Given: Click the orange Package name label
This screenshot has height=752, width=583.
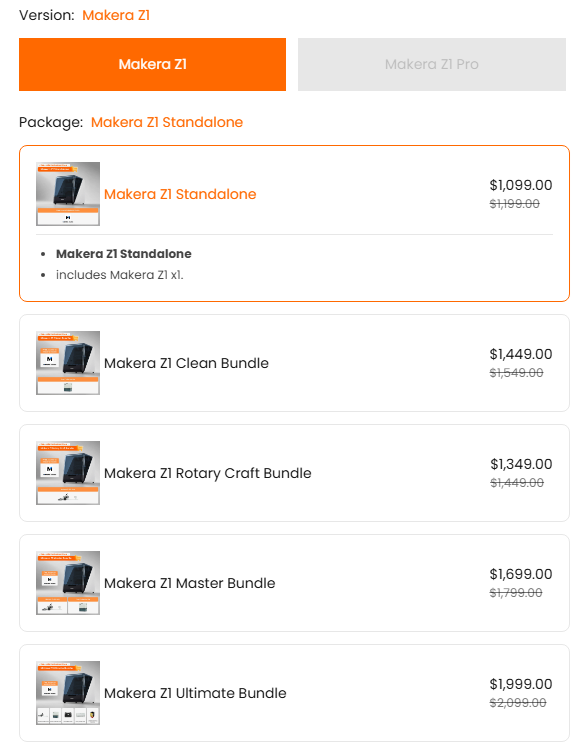Looking at the screenshot, I should click(167, 122).
